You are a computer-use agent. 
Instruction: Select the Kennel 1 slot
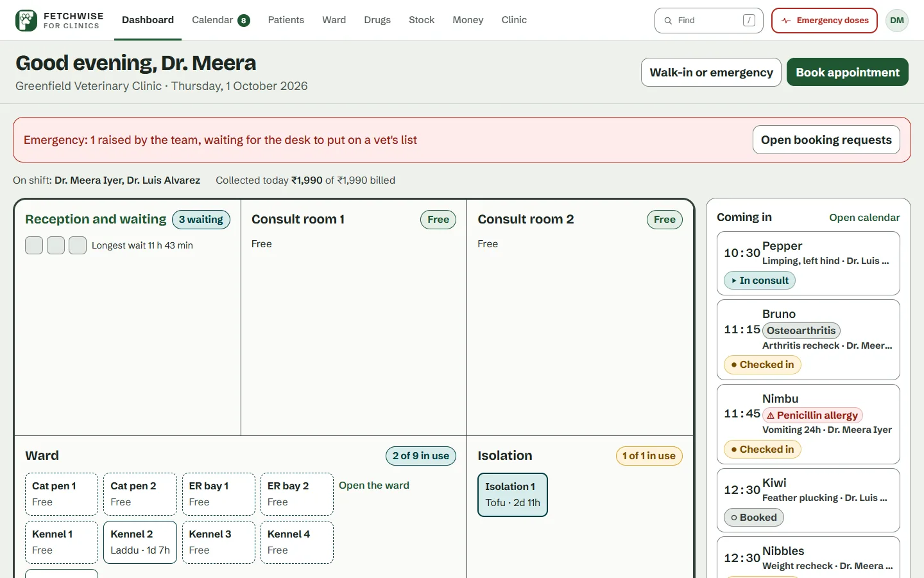(x=62, y=542)
